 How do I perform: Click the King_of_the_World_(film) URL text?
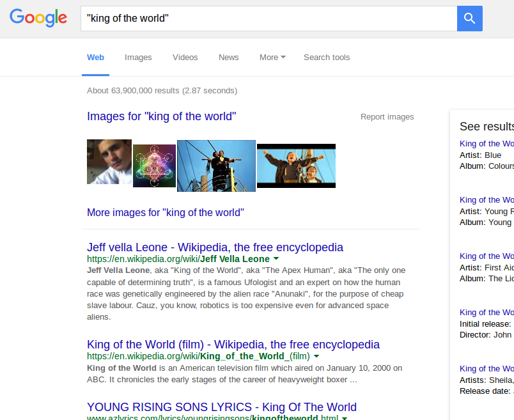198,356
